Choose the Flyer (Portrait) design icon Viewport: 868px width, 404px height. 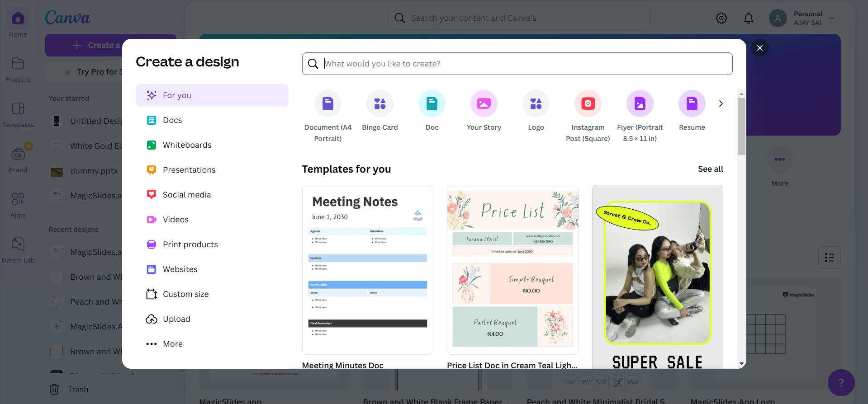(x=640, y=103)
